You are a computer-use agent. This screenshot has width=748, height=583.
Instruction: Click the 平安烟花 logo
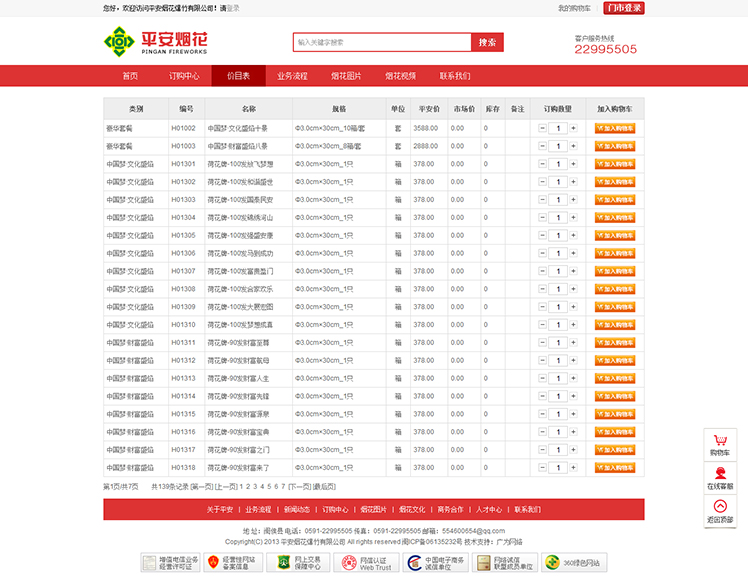click(x=156, y=42)
